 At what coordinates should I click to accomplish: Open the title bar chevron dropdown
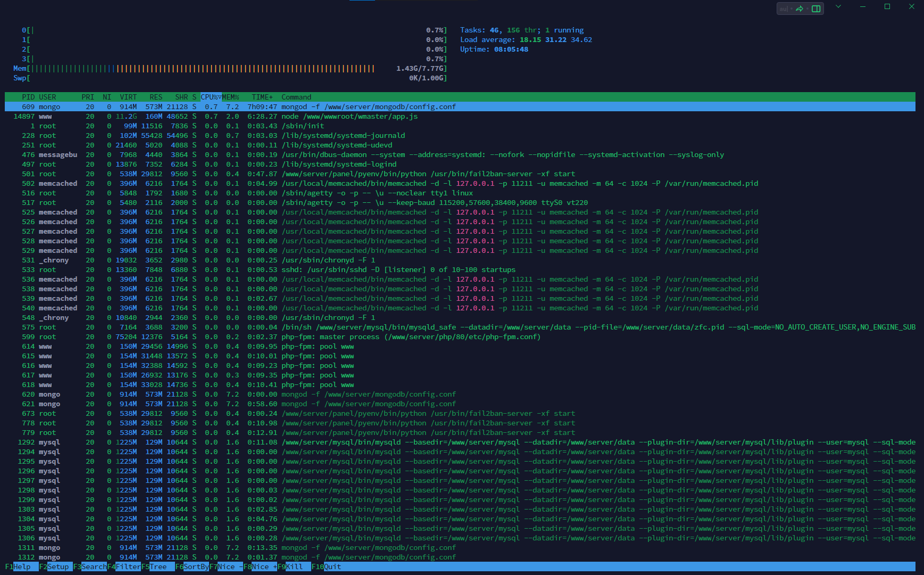[x=838, y=7]
